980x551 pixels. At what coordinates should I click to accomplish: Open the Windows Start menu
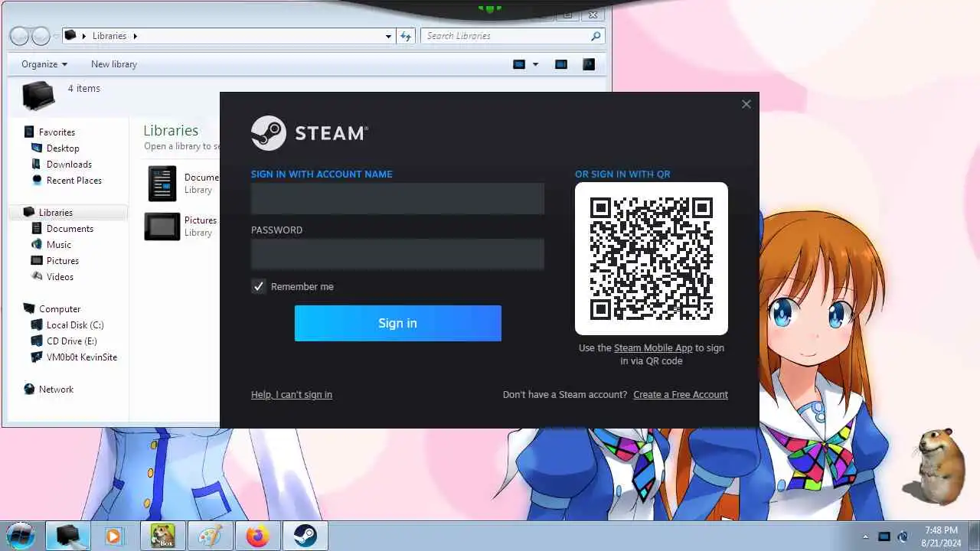tap(21, 536)
